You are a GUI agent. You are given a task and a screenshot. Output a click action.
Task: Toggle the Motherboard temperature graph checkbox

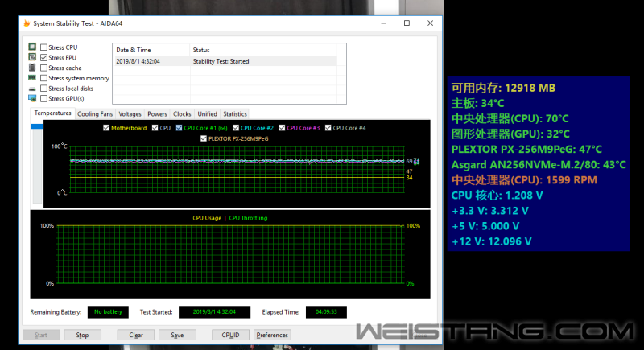point(106,128)
